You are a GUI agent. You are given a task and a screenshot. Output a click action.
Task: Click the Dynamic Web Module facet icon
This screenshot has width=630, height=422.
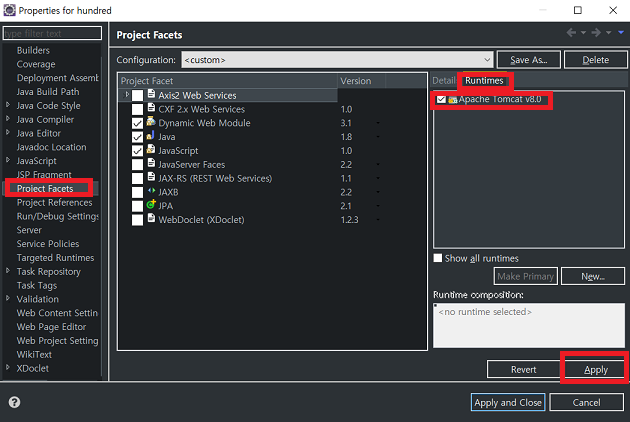(151, 122)
